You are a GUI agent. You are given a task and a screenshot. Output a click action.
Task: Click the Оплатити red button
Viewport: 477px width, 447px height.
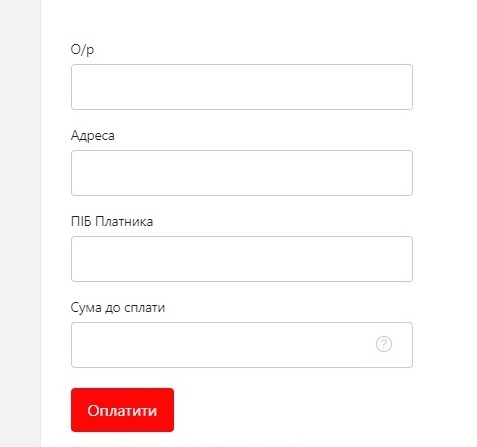pos(122,410)
